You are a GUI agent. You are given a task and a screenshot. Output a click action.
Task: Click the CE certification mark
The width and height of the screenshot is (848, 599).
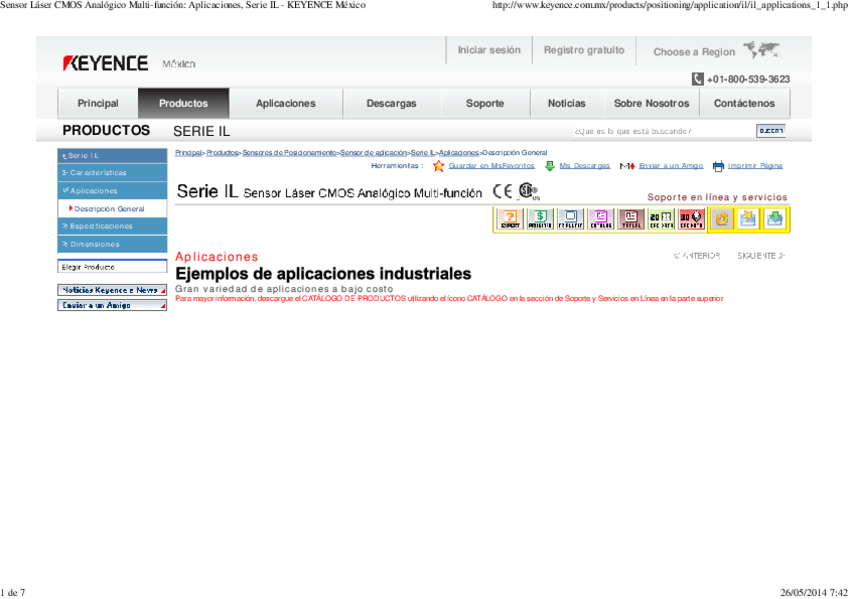[502, 191]
